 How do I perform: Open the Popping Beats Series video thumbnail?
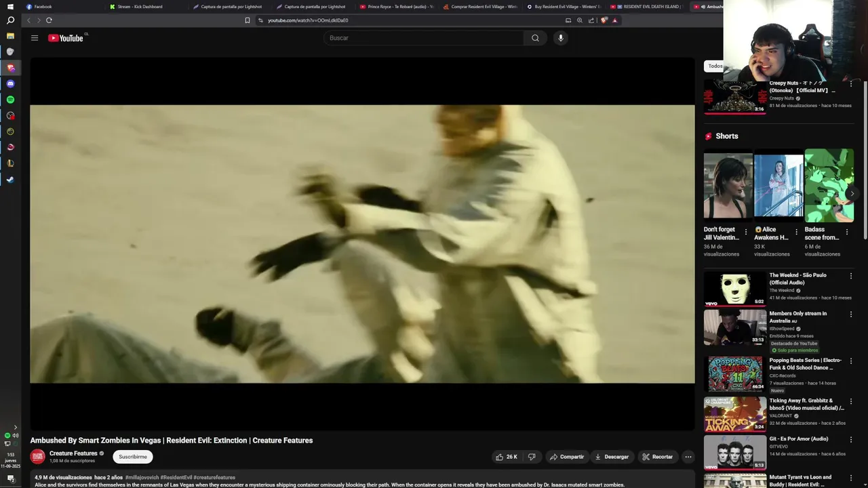point(735,374)
